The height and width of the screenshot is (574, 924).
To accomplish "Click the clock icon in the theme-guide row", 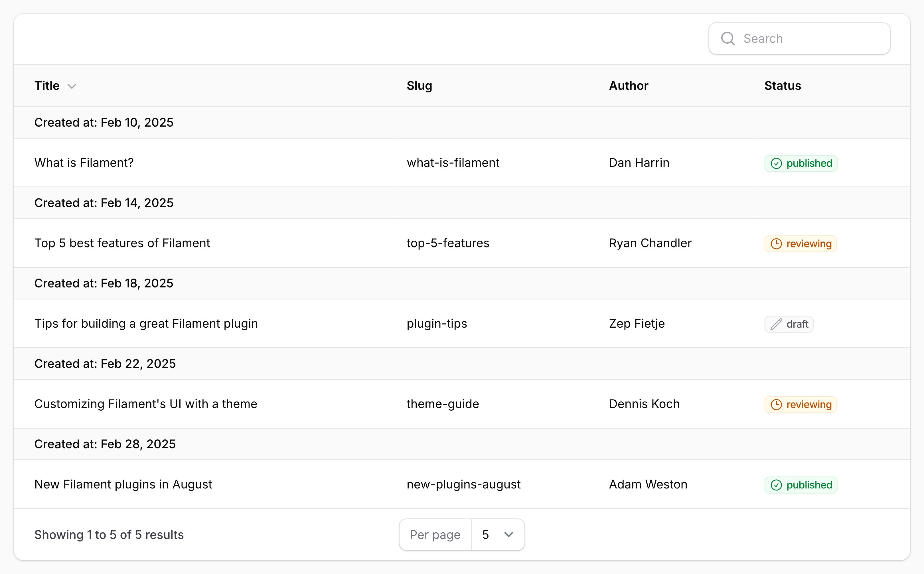I will click(776, 405).
